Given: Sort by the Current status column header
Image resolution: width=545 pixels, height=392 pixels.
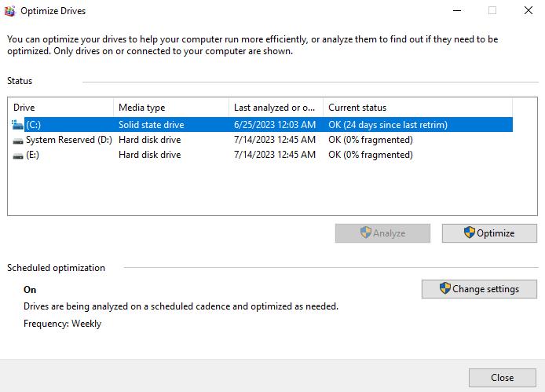Looking at the screenshot, I should [416, 108].
